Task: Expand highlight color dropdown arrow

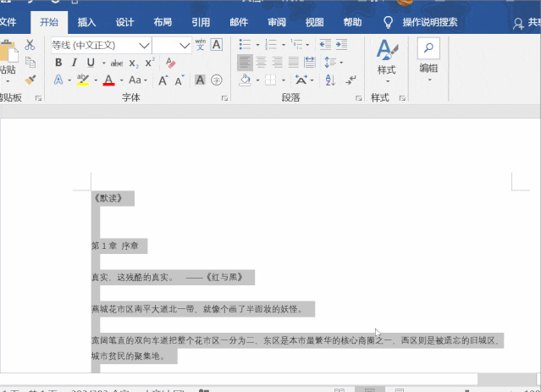Action: coord(96,80)
